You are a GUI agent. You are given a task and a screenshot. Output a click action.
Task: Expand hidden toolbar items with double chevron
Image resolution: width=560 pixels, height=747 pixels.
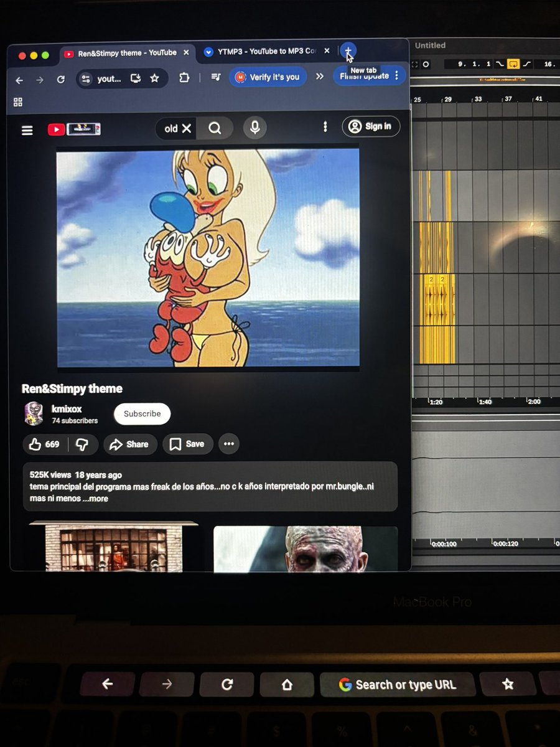(320, 76)
